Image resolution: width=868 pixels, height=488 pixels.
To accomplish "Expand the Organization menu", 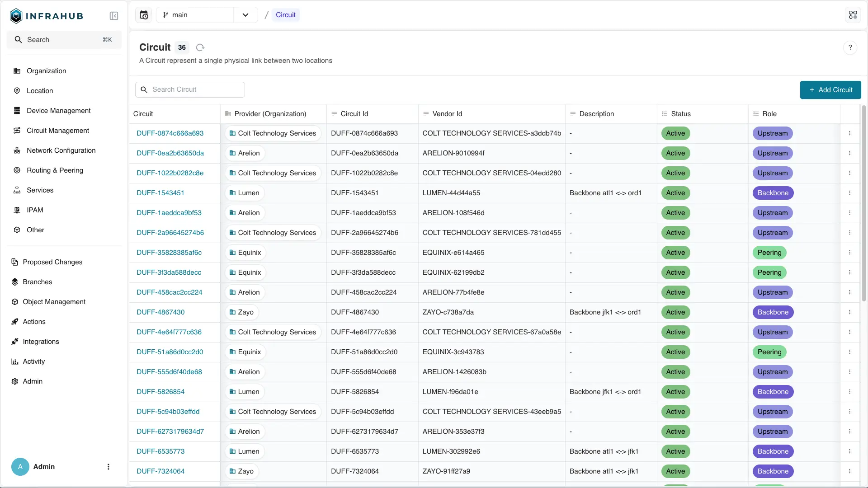I will tap(64, 71).
